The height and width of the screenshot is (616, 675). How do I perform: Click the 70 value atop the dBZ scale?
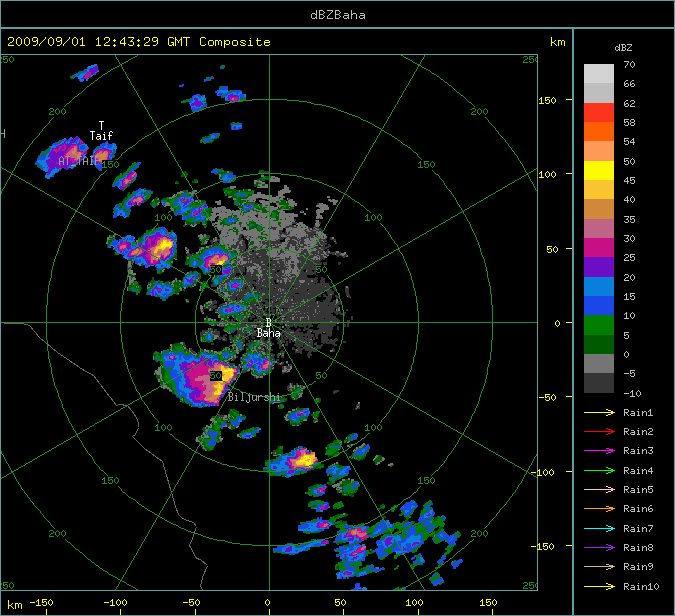(x=629, y=65)
